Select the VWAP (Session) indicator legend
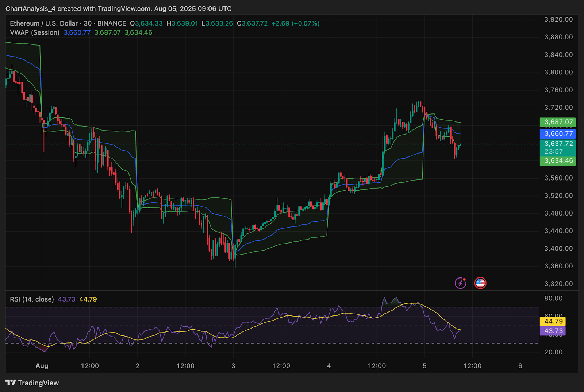 coord(35,32)
